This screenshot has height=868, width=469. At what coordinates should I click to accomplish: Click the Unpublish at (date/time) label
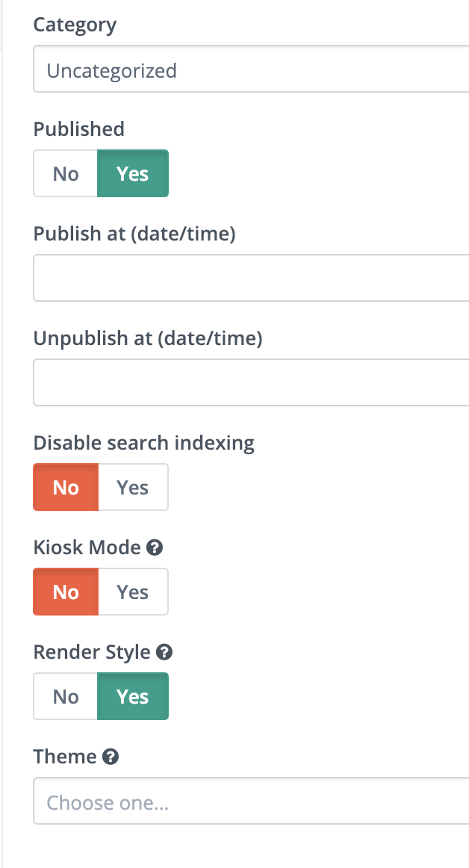tap(148, 338)
